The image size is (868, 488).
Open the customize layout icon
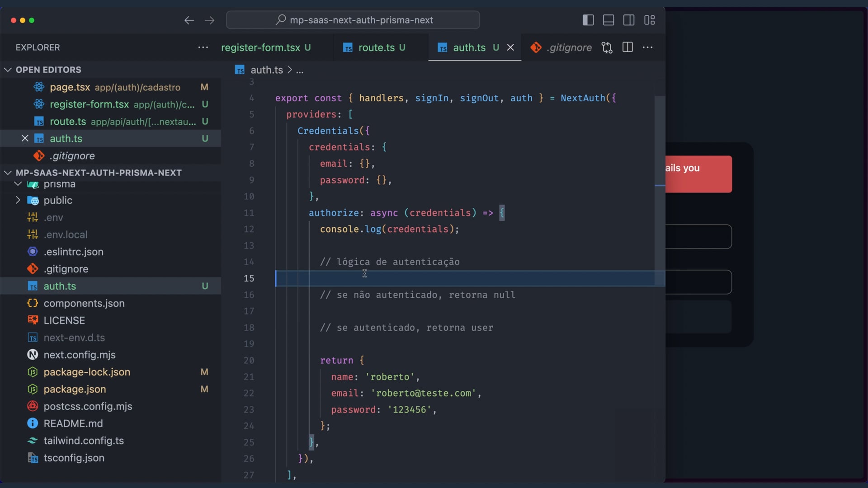650,20
